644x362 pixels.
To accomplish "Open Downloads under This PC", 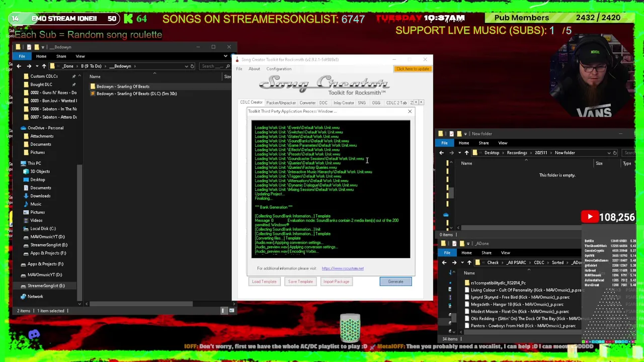I will click(40, 196).
